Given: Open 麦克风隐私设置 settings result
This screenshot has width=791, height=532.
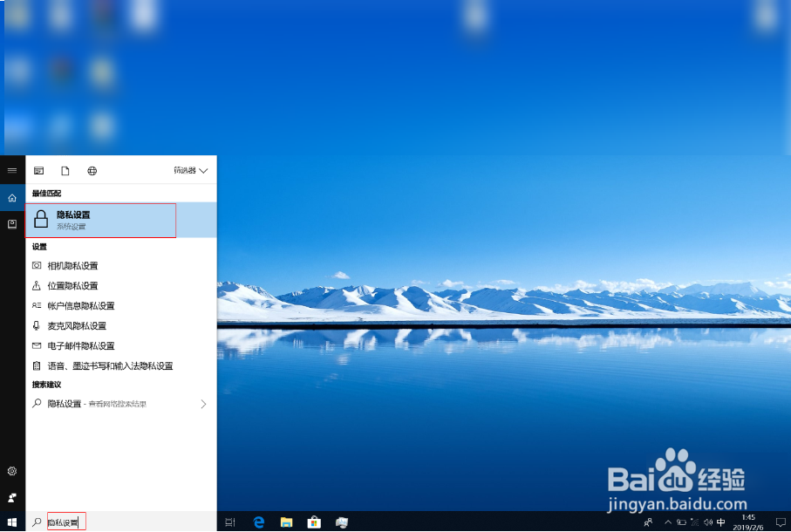Looking at the screenshot, I should (121, 326).
